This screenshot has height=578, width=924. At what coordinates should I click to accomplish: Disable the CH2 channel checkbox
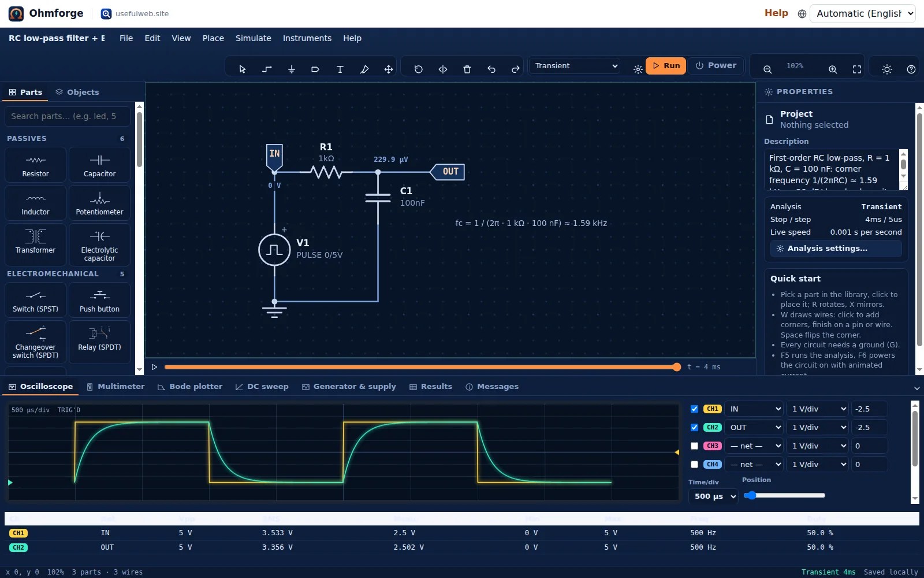point(694,427)
